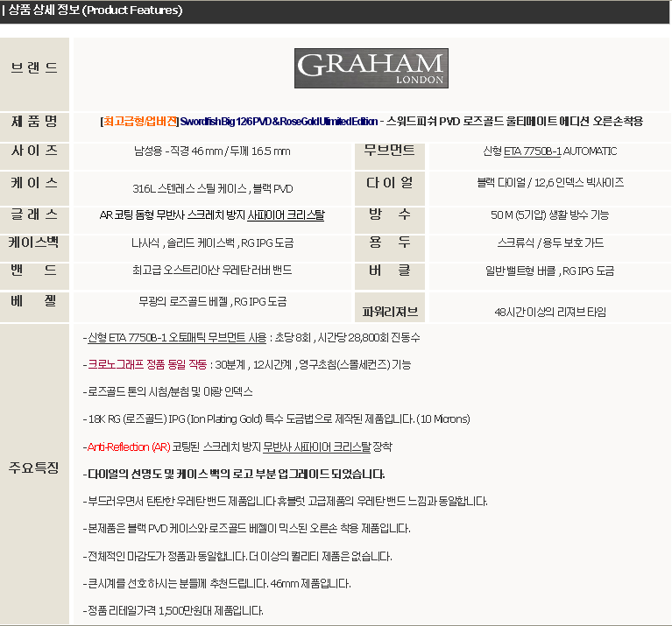Click '50 M (5기압) 생활 방수 기능' value
Viewport: 672px width, 626px height.
(x=550, y=215)
